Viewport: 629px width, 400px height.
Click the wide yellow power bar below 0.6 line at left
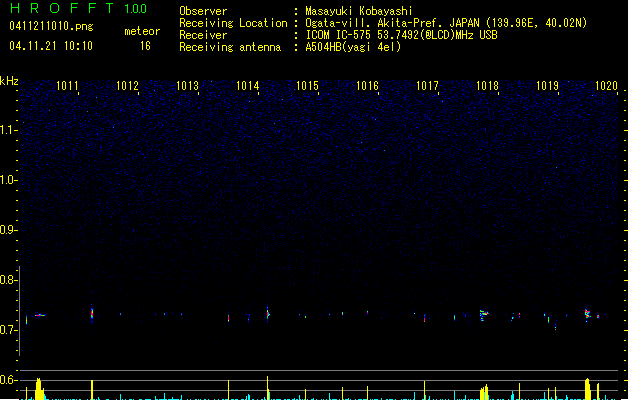(x=39, y=388)
